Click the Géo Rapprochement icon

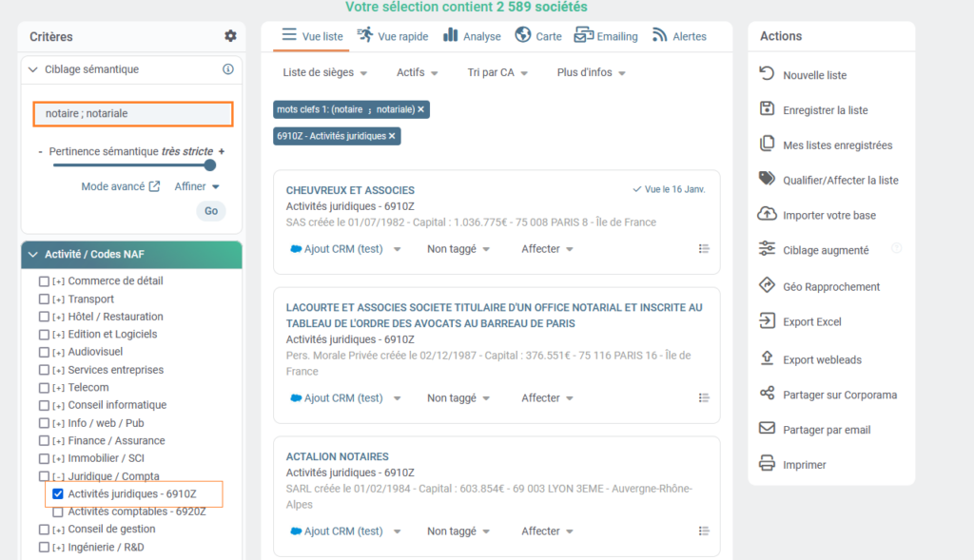(x=767, y=286)
